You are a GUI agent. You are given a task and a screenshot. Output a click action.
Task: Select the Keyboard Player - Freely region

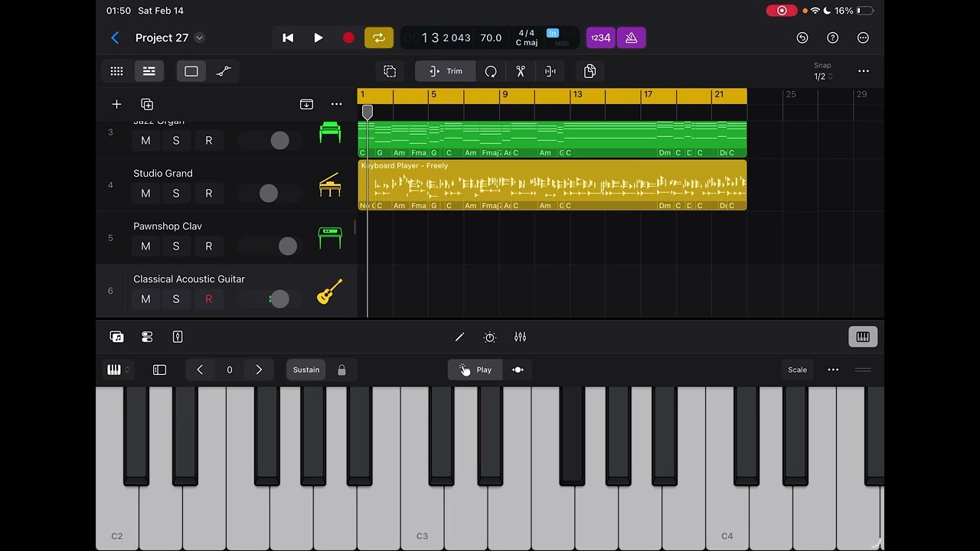pyautogui.click(x=552, y=184)
